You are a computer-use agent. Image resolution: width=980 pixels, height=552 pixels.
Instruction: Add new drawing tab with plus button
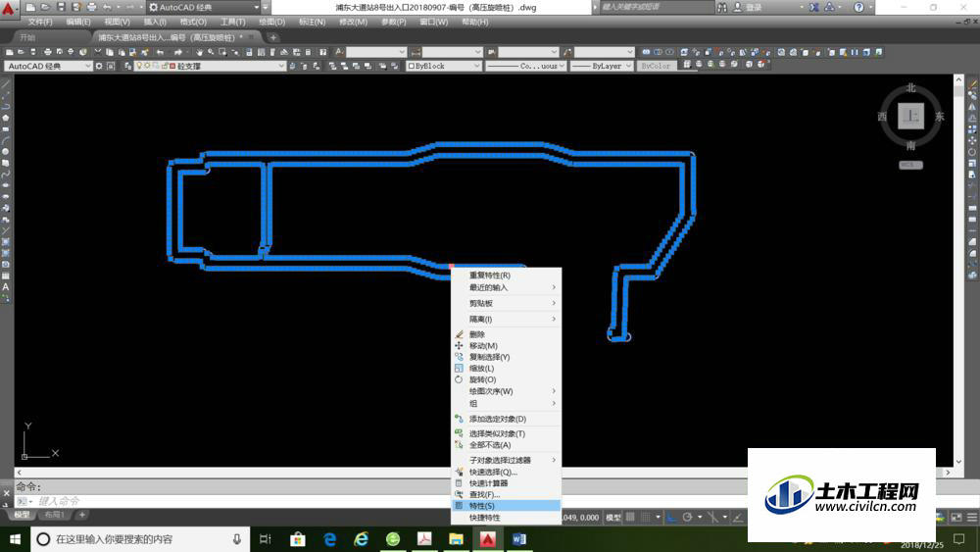pos(273,37)
